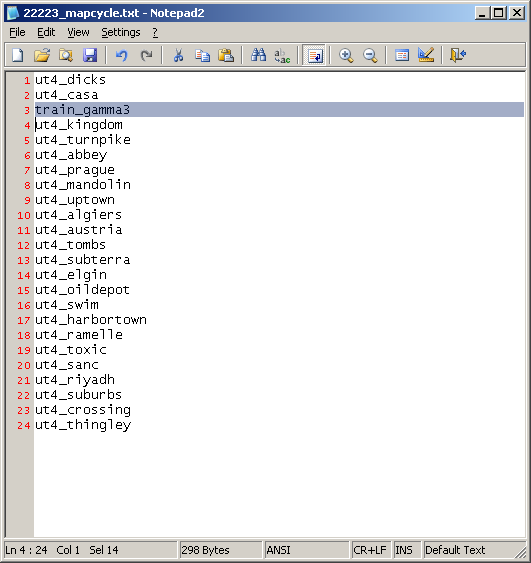Click line number 24 in margin
This screenshot has width=531, height=563.
pos(24,425)
